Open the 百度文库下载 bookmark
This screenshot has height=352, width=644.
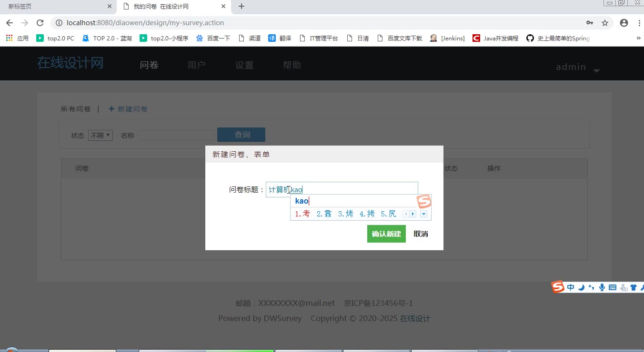pos(400,38)
